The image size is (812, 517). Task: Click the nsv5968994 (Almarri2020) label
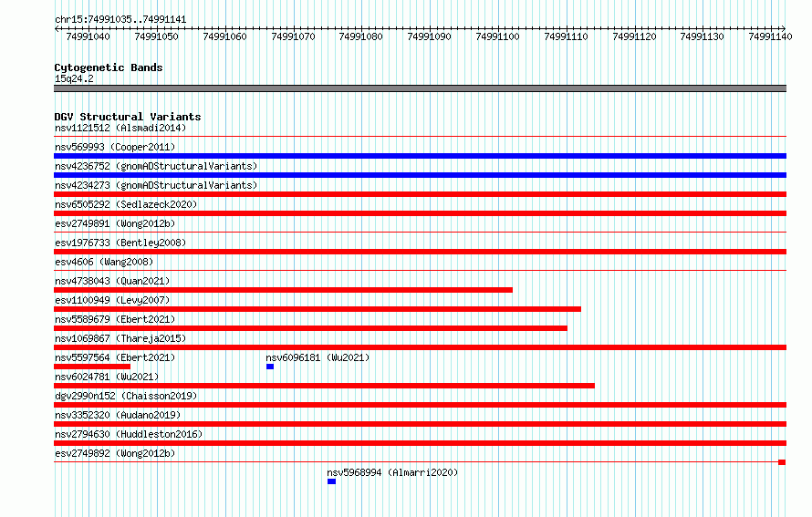pyautogui.click(x=392, y=472)
